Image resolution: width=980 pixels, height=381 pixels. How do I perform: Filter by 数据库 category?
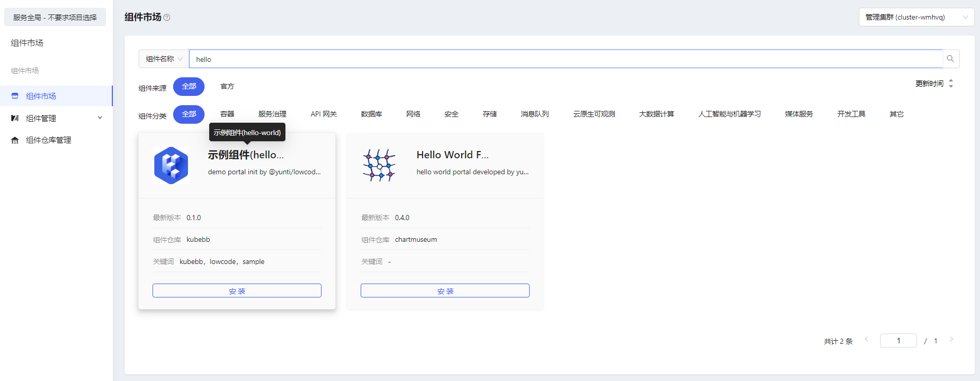coord(371,114)
